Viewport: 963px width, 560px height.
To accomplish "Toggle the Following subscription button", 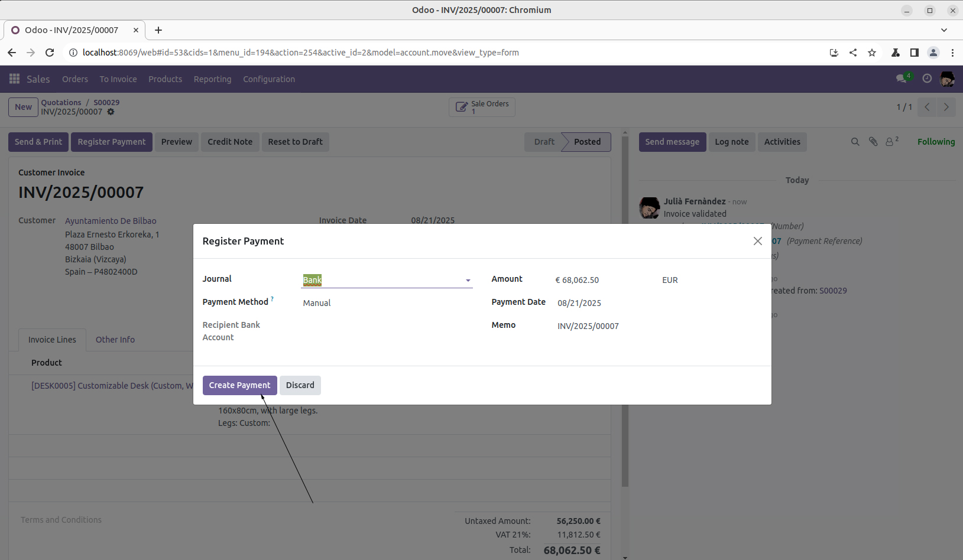I will point(935,142).
